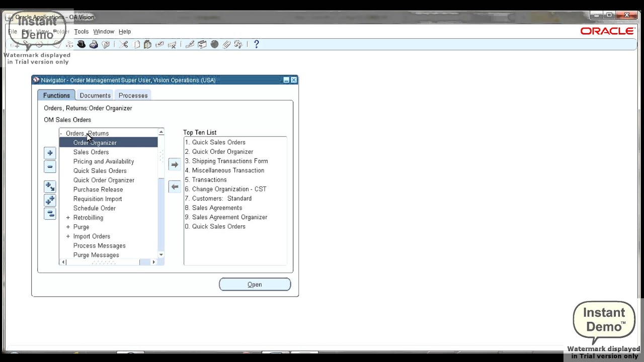
Task: Select Requisition Import function
Action: [x=98, y=199]
